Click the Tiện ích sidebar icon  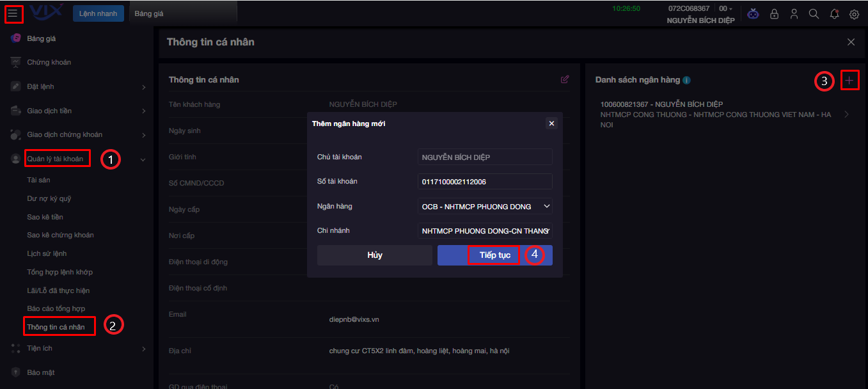coord(16,348)
